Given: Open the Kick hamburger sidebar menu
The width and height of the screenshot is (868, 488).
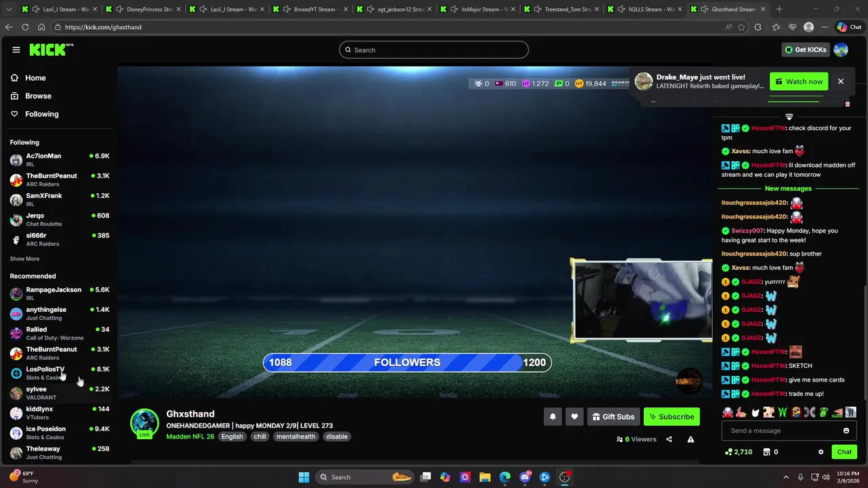Looking at the screenshot, I should pyautogui.click(x=16, y=49).
